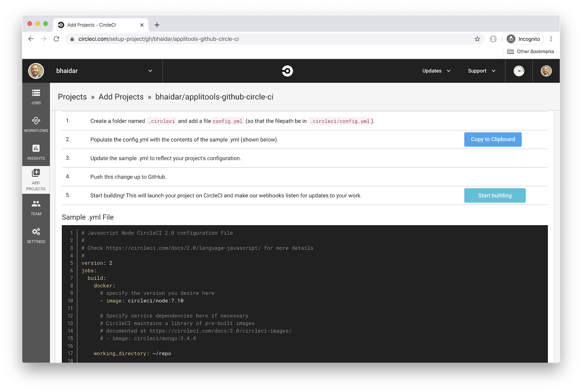Screen dimensions: 582x392
Task: Click the build status clock icon
Action: pos(519,71)
